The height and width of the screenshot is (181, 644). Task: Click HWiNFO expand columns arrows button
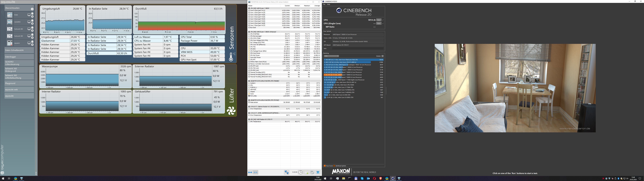point(250,172)
